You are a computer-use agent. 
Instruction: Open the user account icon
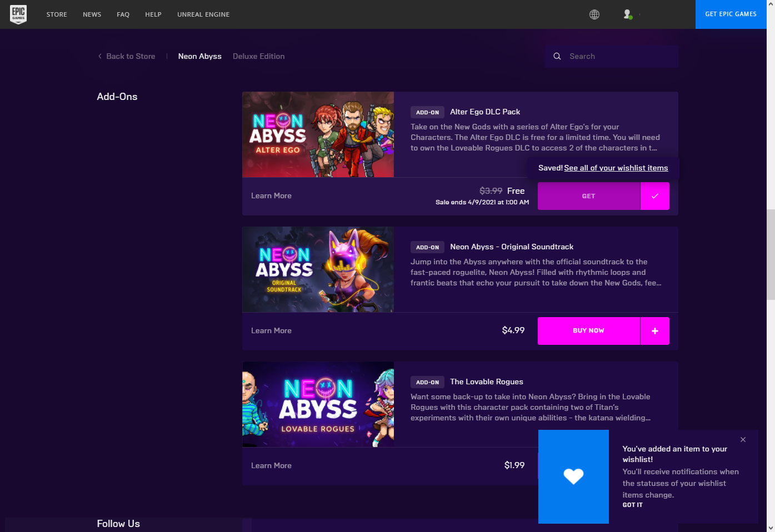point(628,14)
